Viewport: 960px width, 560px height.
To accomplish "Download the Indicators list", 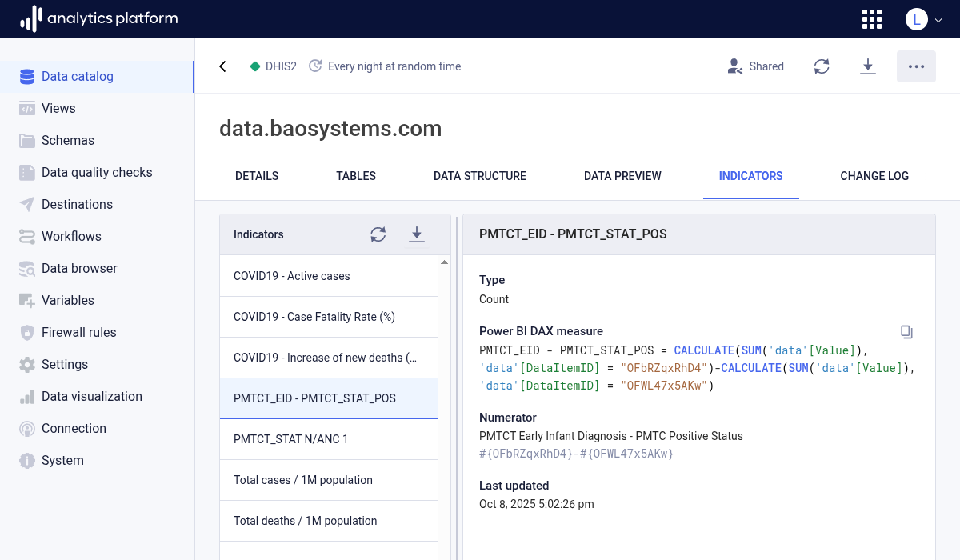I will click(x=417, y=234).
